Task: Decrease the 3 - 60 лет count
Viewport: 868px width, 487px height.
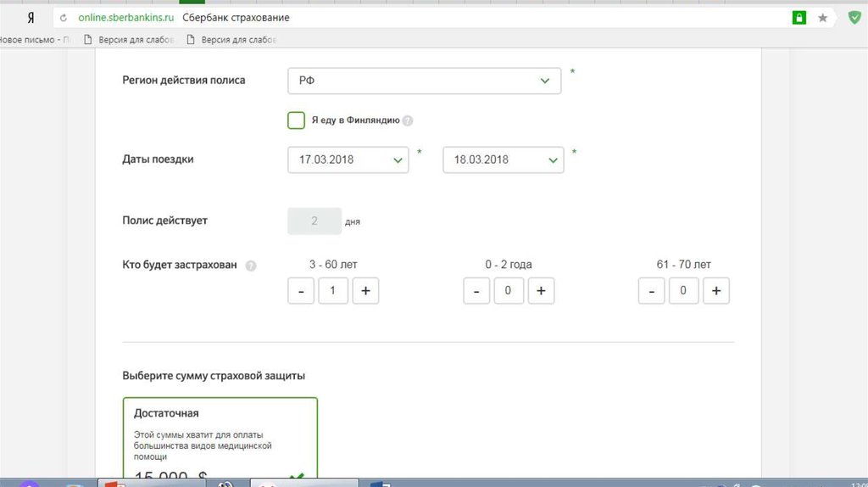Action: [301, 291]
